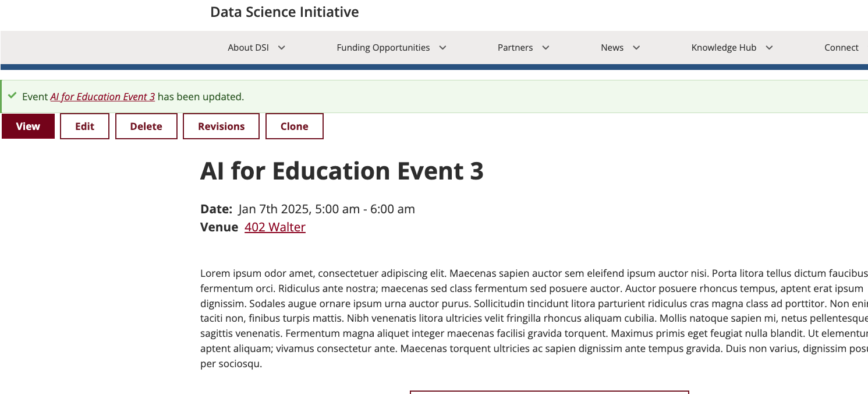
Task: Open Knowledge Hub from the navbar
Action: [x=724, y=48]
